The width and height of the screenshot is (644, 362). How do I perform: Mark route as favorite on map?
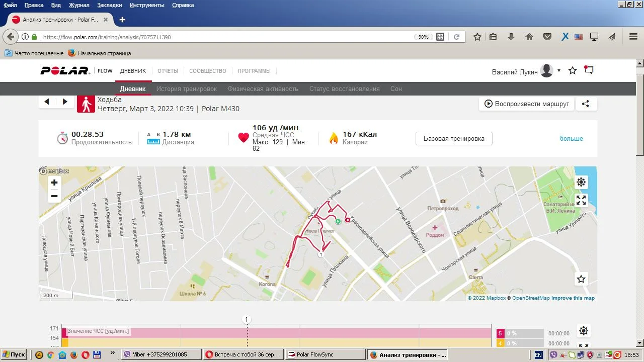581,279
